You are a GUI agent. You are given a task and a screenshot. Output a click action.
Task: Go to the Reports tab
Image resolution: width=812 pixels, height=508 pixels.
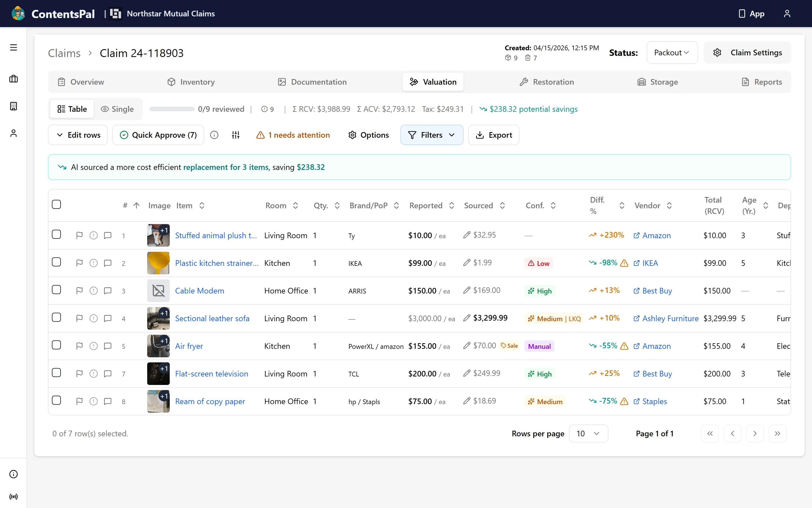[x=762, y=82]
